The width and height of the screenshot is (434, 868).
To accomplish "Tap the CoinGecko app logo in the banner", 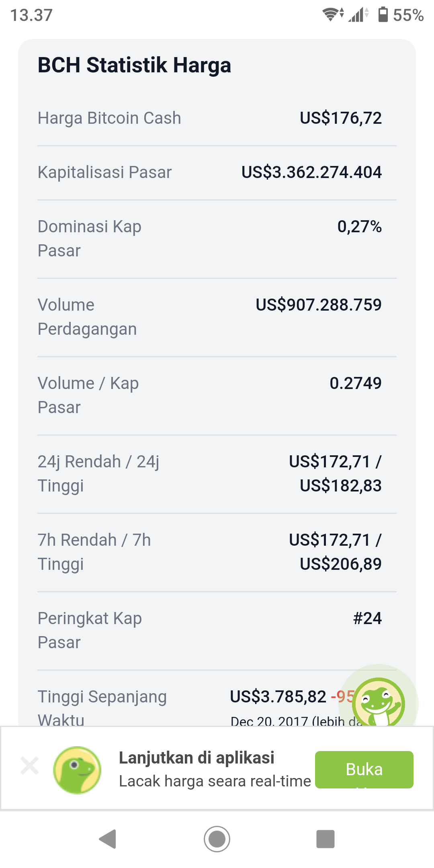I will pyautogui.click(x=77, y=770).
